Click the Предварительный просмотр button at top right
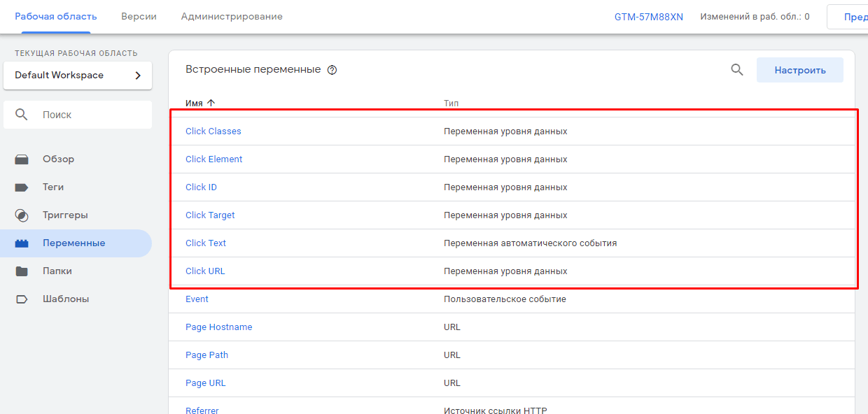Viewport: 868px width, 414px height. pos(850,17)
